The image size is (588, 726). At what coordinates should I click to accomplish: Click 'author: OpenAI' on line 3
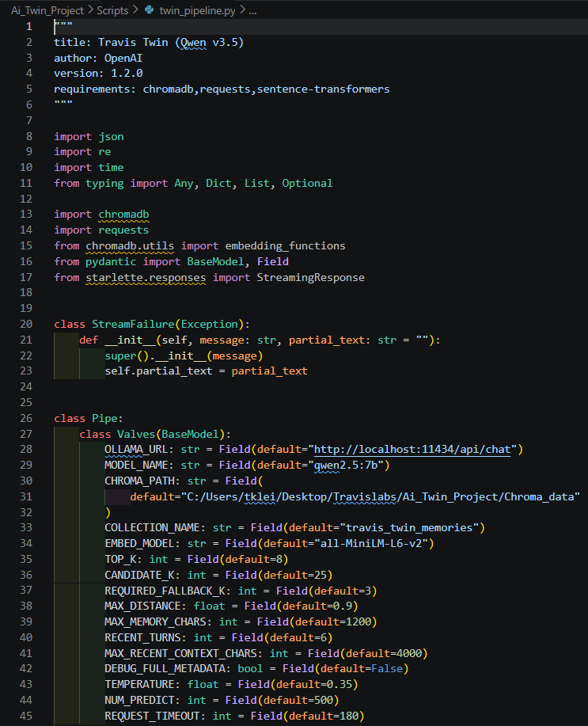(98, 58)
